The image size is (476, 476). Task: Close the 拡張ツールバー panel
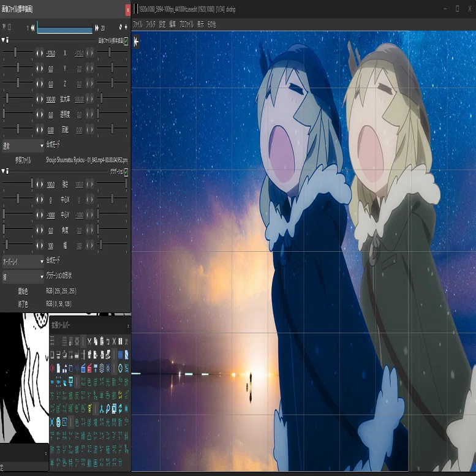coord(128,326)
